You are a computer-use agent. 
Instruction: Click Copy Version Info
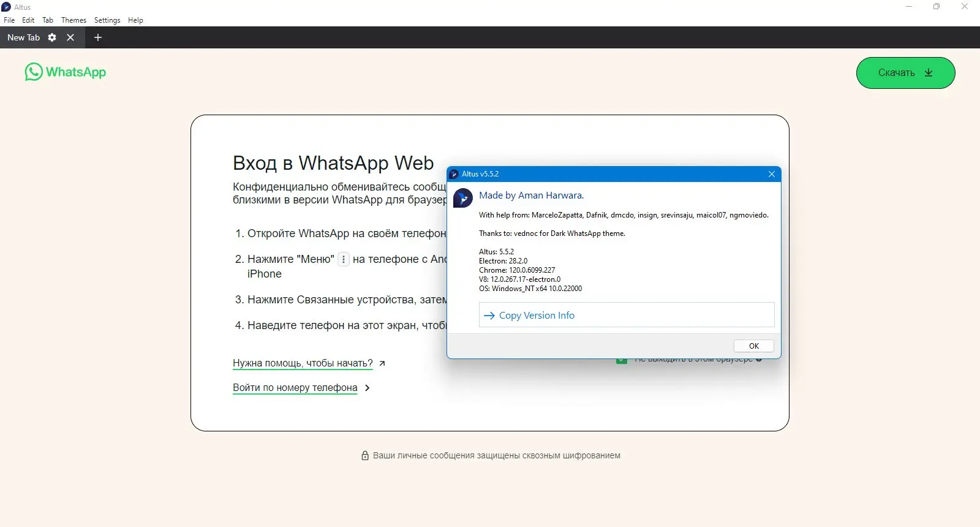click(x=627, y=315)
